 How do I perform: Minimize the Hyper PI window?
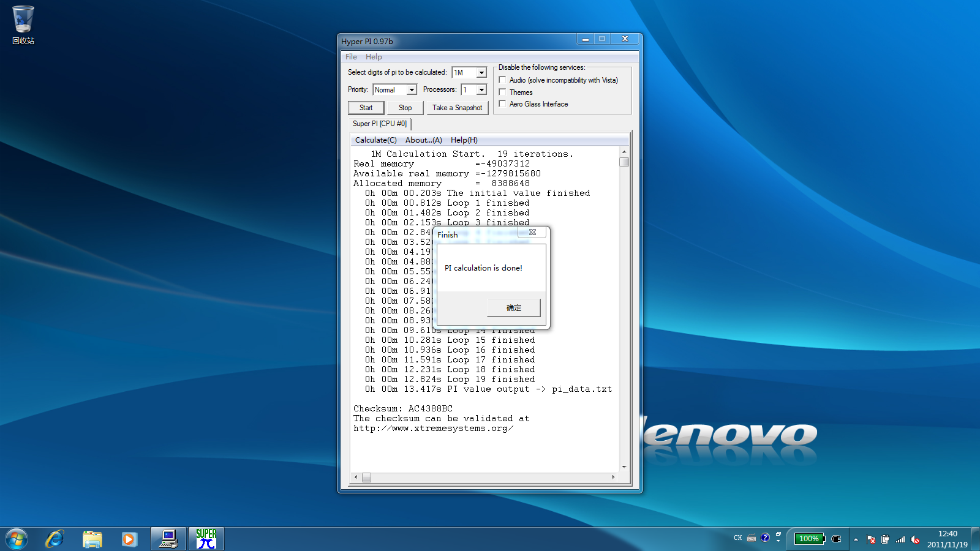point(585,39)
